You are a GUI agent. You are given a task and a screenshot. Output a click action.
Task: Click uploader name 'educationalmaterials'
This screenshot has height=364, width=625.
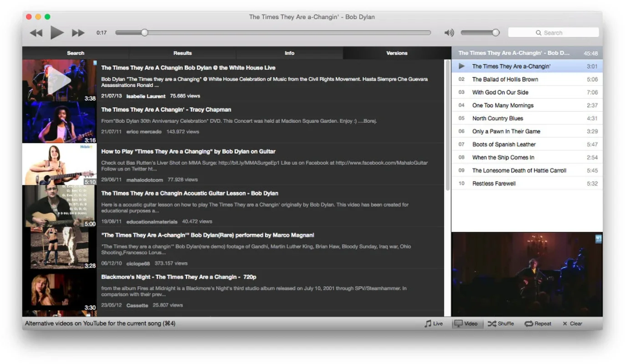(x=152, y=222)
